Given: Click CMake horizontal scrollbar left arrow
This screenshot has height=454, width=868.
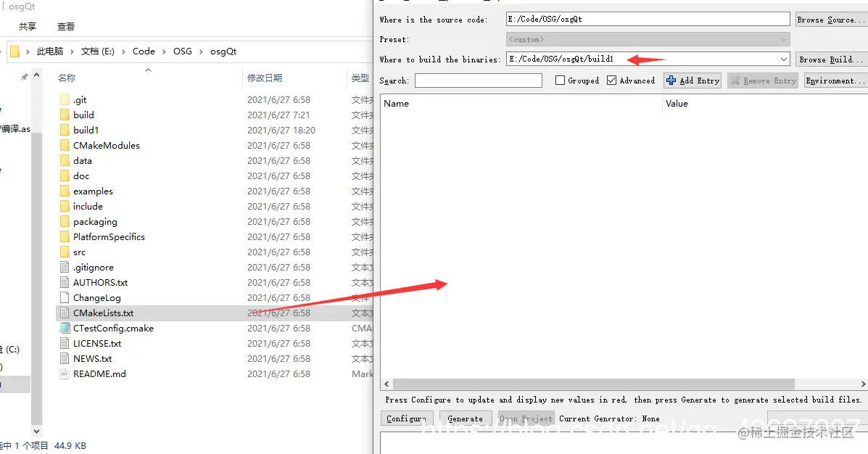Looking at the screenshot, I should tap(387, 384).
